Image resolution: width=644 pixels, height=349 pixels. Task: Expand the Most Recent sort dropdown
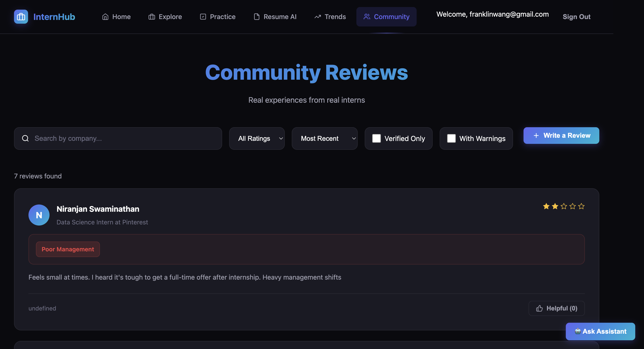pyautogui.click(x=324, y=138)
